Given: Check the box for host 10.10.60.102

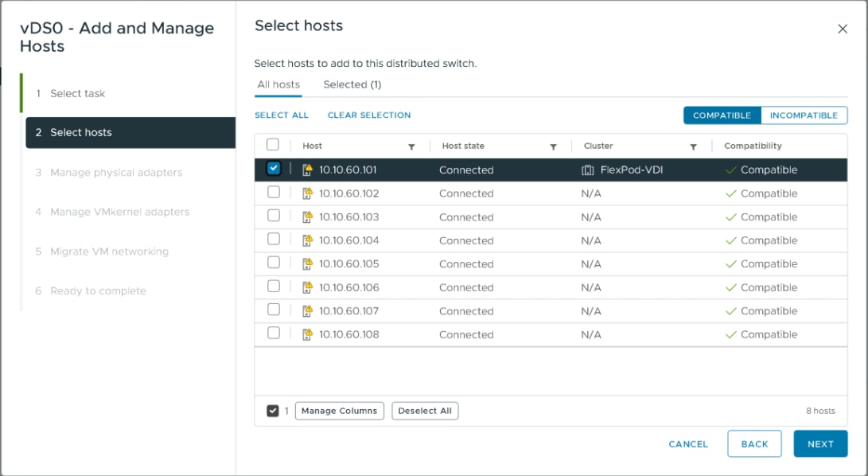Looking at the screenshot, I should tap(274, 192).
